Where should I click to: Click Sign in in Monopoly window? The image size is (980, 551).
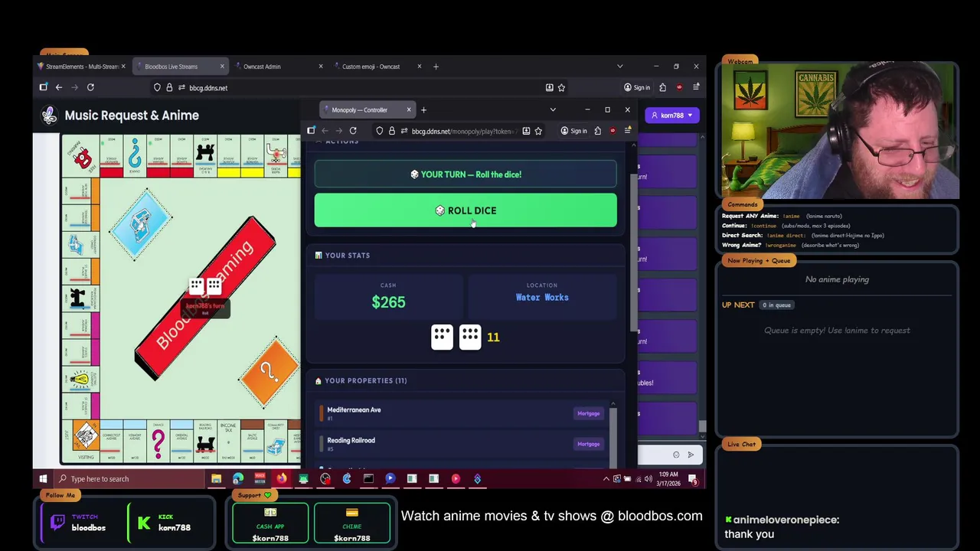pyautogui.click(x=573, y=131)
